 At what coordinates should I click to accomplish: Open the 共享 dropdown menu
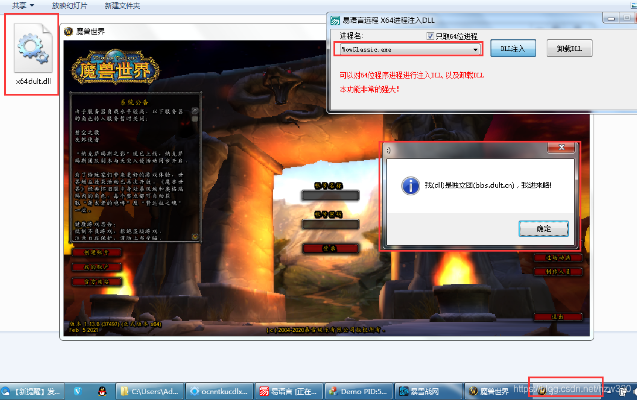(x=23, y=6)
